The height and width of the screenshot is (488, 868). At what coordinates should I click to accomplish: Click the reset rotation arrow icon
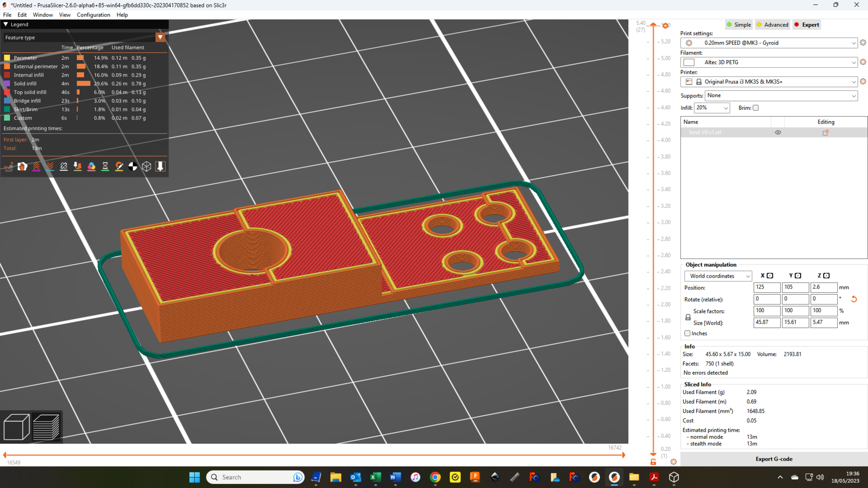pos(854,299)
